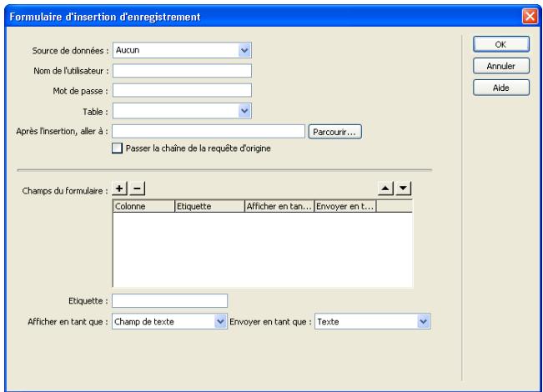Remove a form field with the minus button

click(137, 188)
